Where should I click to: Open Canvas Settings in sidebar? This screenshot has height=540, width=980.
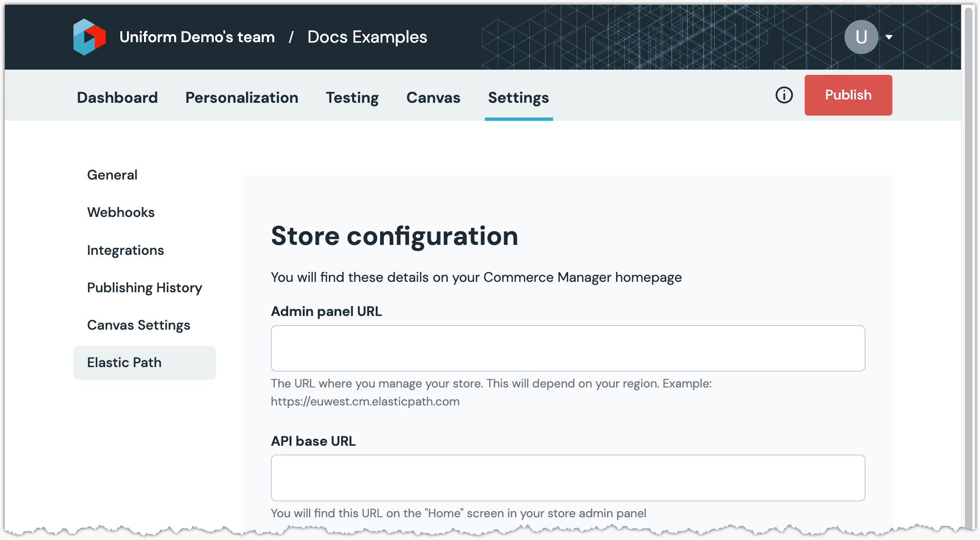point(138,325)
